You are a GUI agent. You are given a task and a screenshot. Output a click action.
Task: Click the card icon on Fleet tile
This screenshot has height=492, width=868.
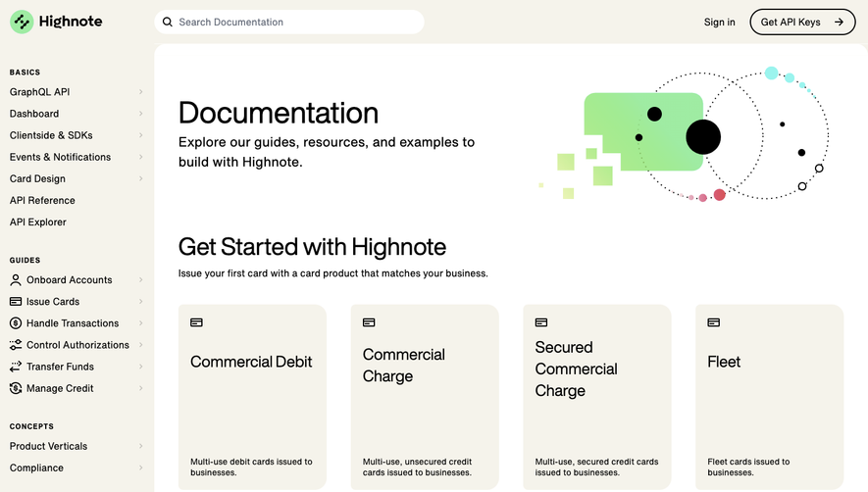coord(714,322)
